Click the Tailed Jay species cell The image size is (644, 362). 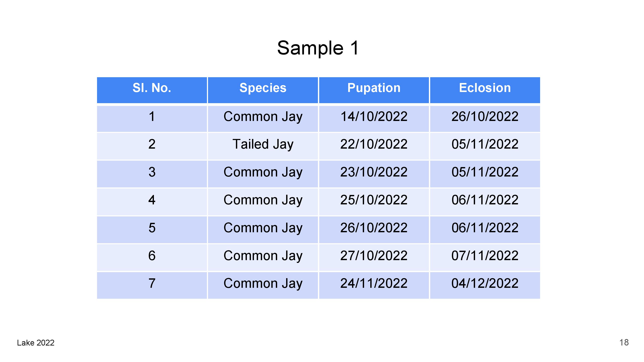pyautogui.click(x=263, y=144)
